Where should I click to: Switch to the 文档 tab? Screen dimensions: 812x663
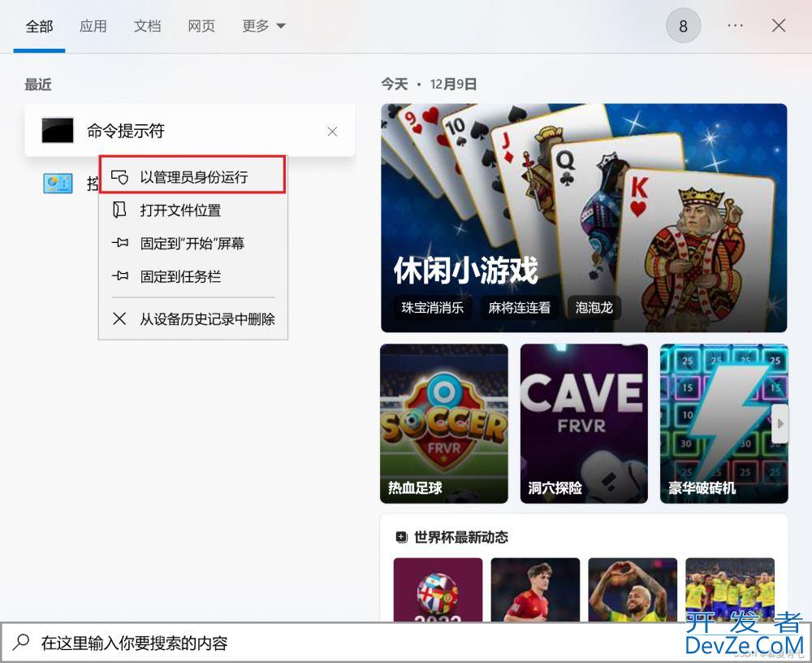click(147, 26)
